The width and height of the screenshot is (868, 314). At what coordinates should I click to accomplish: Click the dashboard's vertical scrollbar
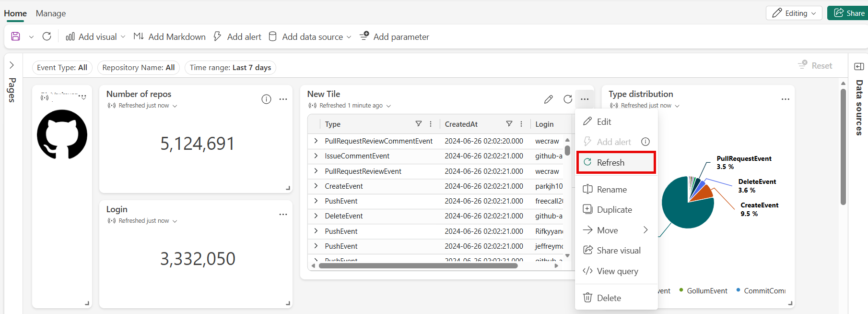click(x=843, y=146)
